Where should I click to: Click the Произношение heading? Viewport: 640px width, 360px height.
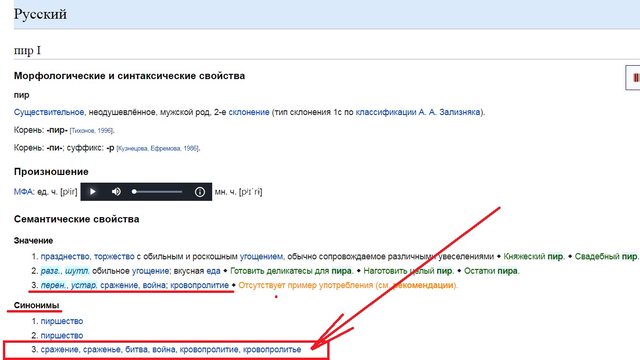[x=51, y=172]
